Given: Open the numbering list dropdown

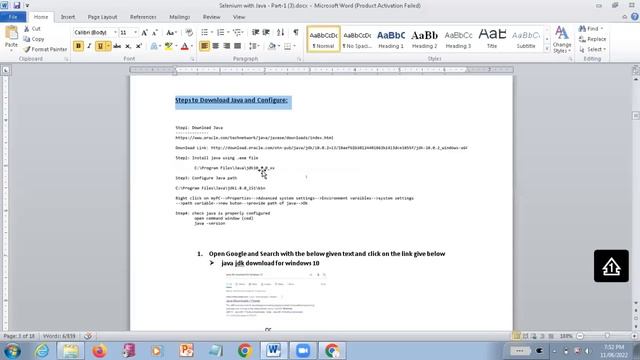Looking at the screenshot, I should (228, 32).
